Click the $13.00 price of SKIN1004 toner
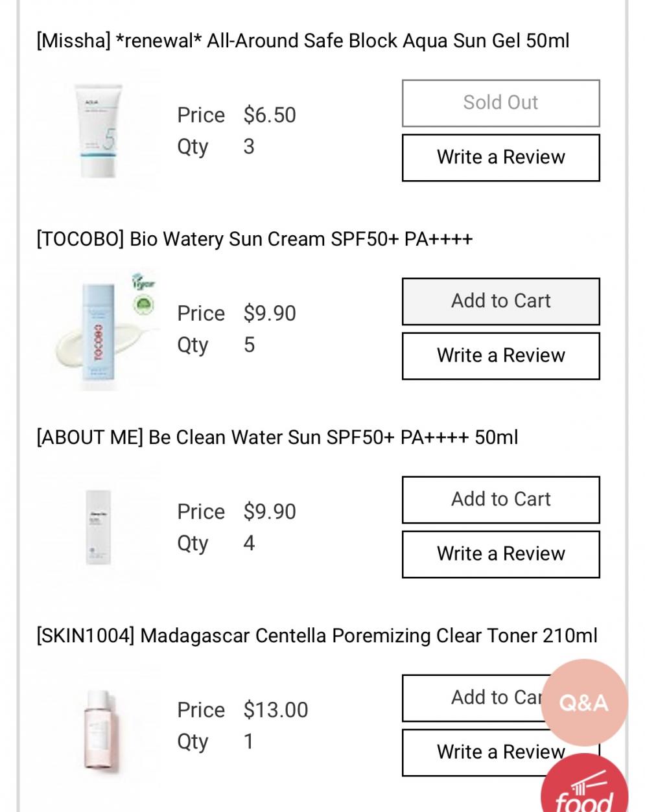645x812 pixels. click(276, 710)
